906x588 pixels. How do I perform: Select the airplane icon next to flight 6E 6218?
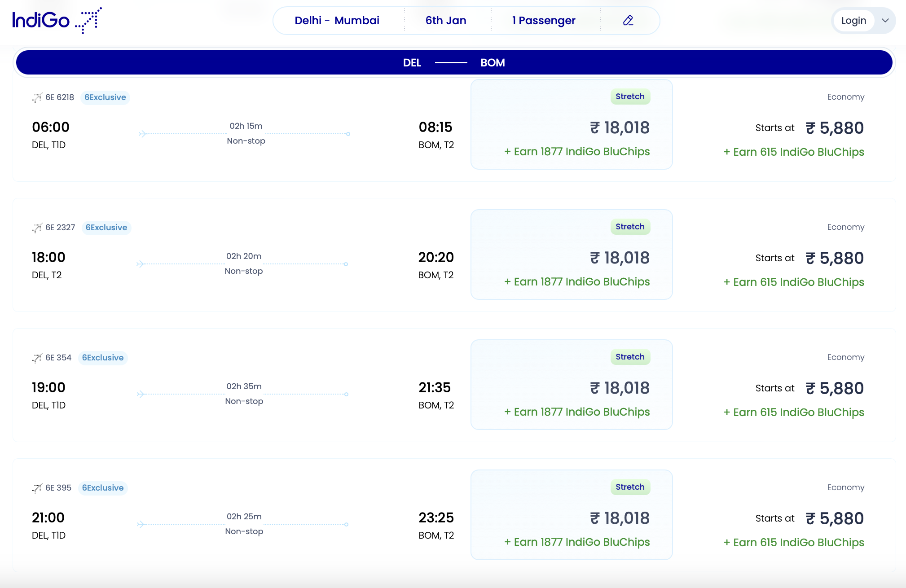click(36, 97)
